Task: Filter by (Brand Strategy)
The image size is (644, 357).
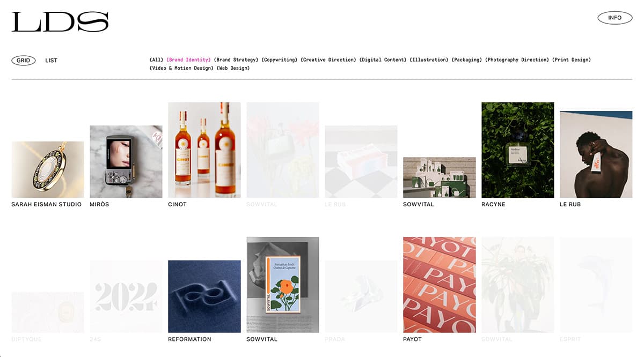Action: click(236, 60)
